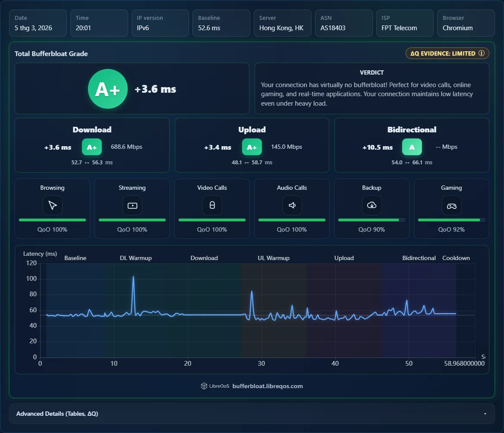Click the 48.1 ↔ 58.7 ms range
504x433 pixels.
point(252,163)
